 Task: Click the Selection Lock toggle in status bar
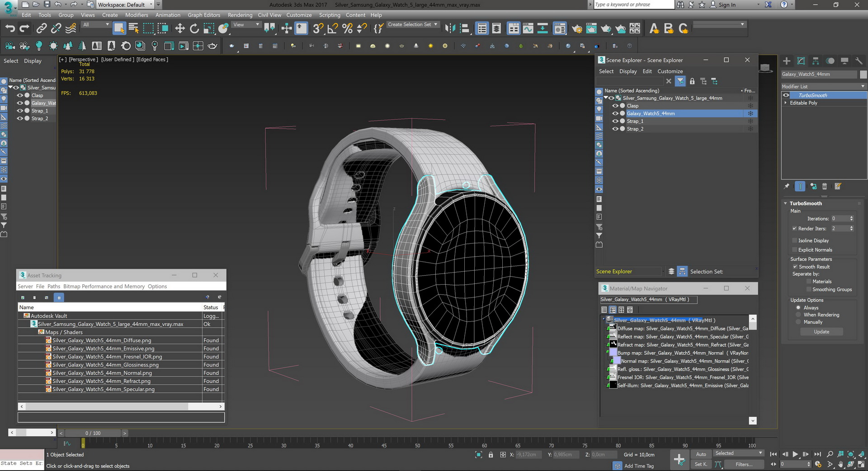491,455
